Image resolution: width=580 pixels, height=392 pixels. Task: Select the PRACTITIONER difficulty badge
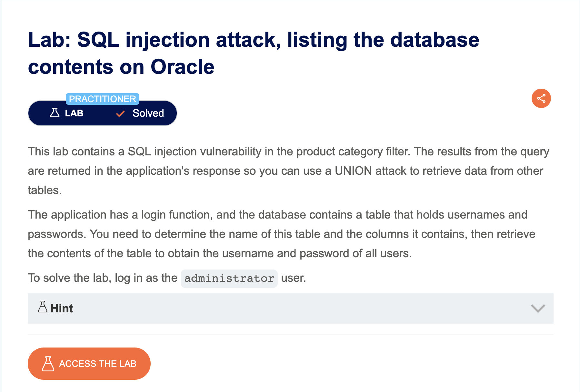(103, 99)
